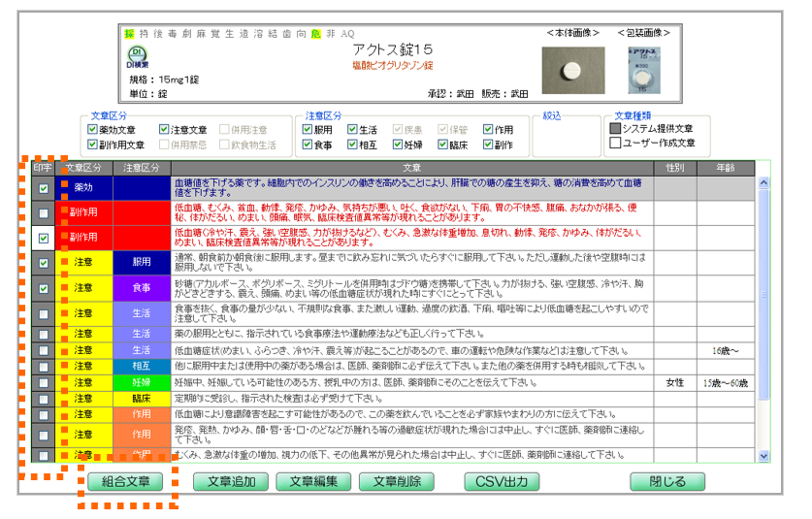Open 文章編集 to edit the text
The image size is (812, 519).
[308, 482]
